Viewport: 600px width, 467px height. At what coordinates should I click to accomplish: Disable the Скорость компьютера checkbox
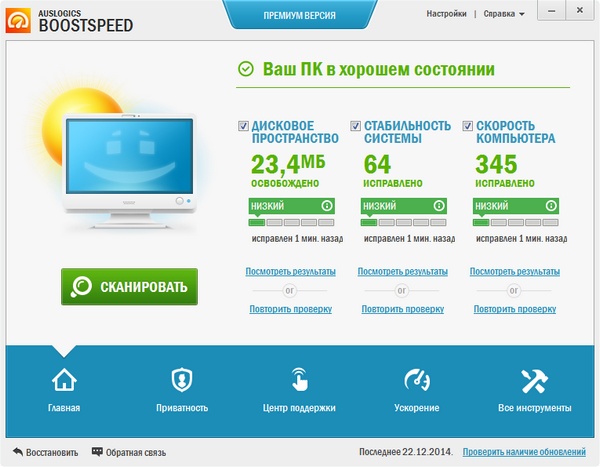point(468,126)
